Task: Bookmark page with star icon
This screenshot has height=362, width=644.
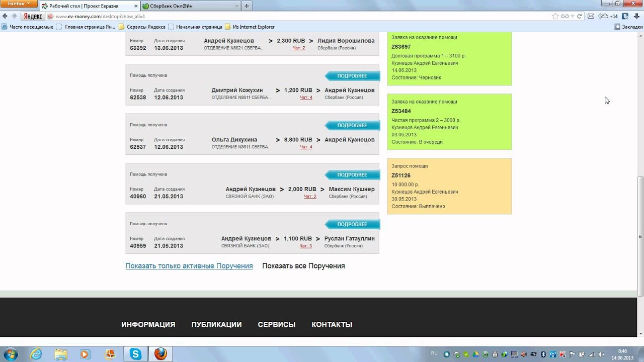Action: (x=555, y=16)
